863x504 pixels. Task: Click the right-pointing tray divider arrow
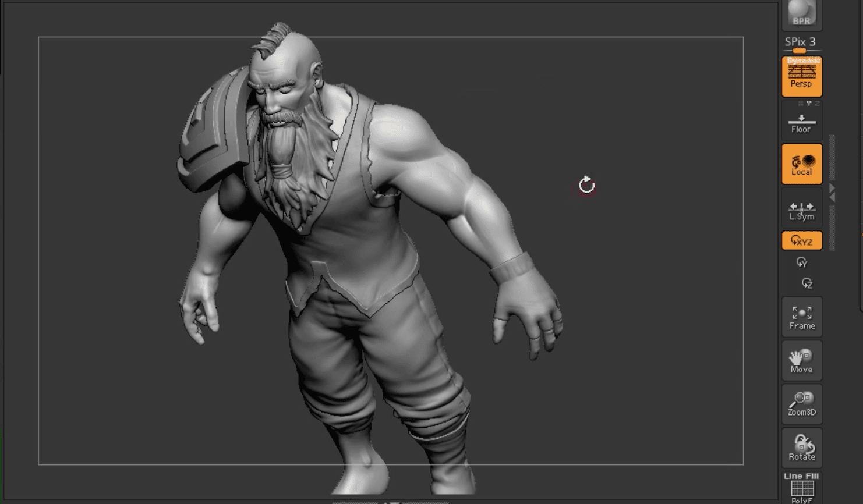pyautogui.click(x=832, y=189)
